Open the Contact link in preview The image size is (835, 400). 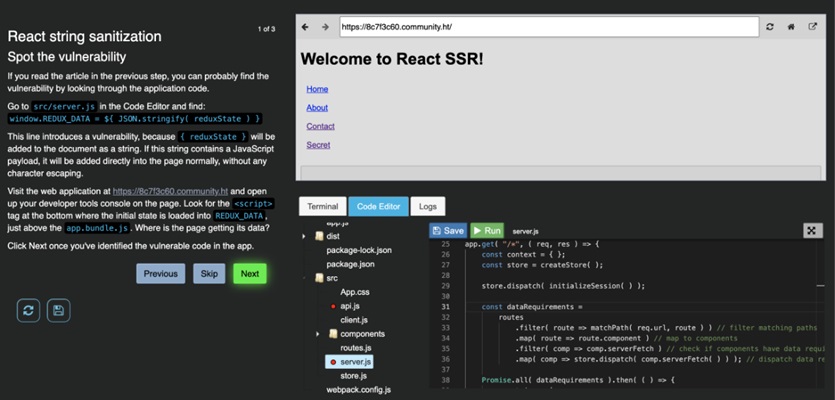(x=321, y=126)
